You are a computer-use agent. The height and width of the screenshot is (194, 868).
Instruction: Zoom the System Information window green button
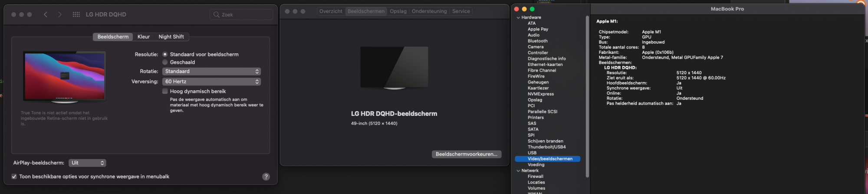click(x=532, y=9)
